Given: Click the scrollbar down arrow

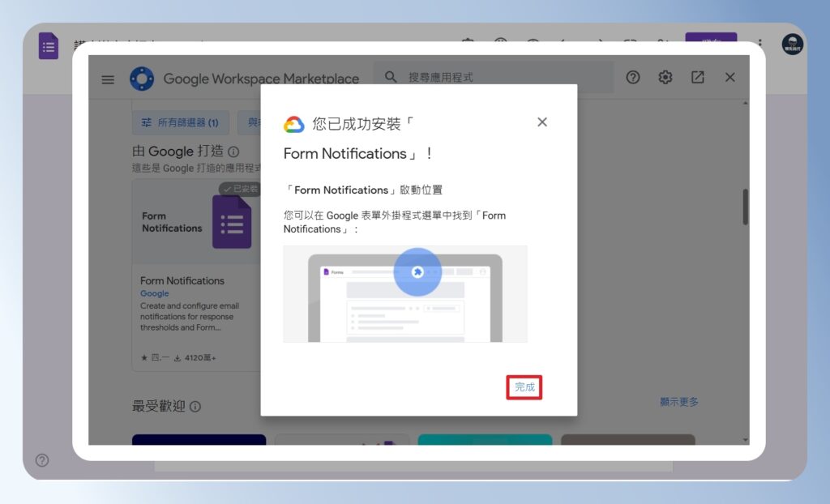Looking at the screenshot, I should pyautogui.click(x=746, y=439).
